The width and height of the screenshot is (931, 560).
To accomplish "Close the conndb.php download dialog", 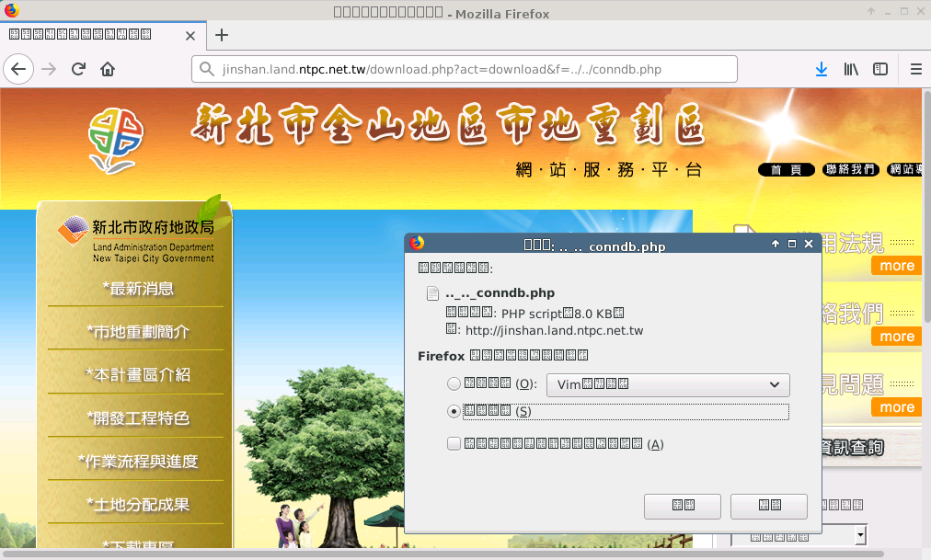I will tap(808, 244).
